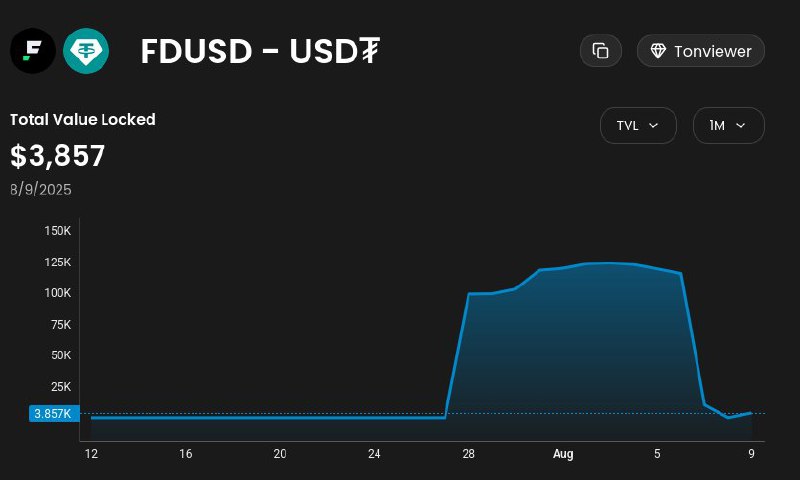Viewport: 800px width, 480px height.
Task: Click the 12 date tick on chart axis
Action: pyautogui.click(x=91, y=454)
